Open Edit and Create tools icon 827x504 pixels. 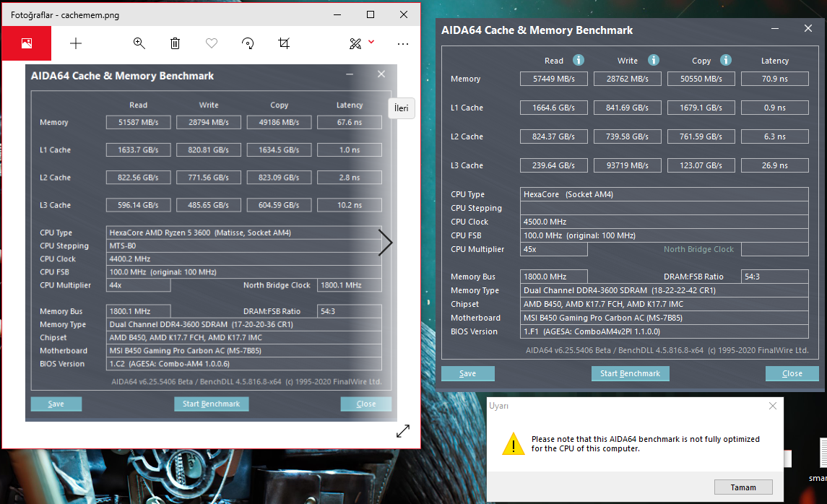[x=355, y=44]
